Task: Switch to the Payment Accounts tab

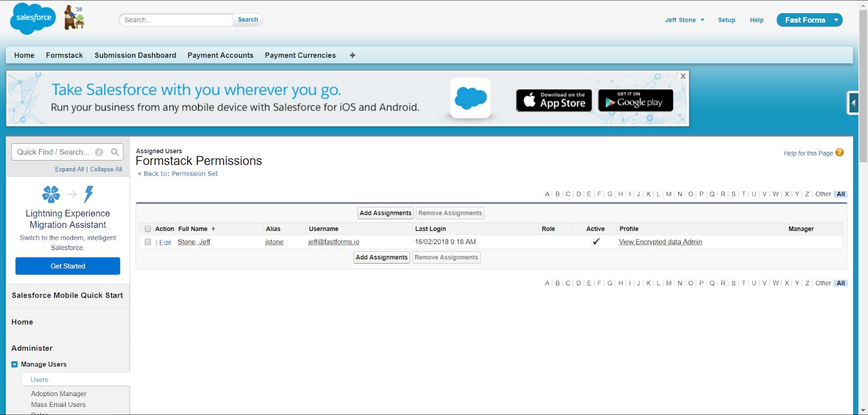Action: 220,55
